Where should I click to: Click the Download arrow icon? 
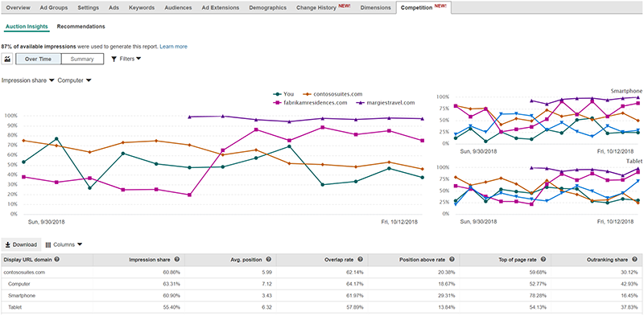click(x=7, y=245)
